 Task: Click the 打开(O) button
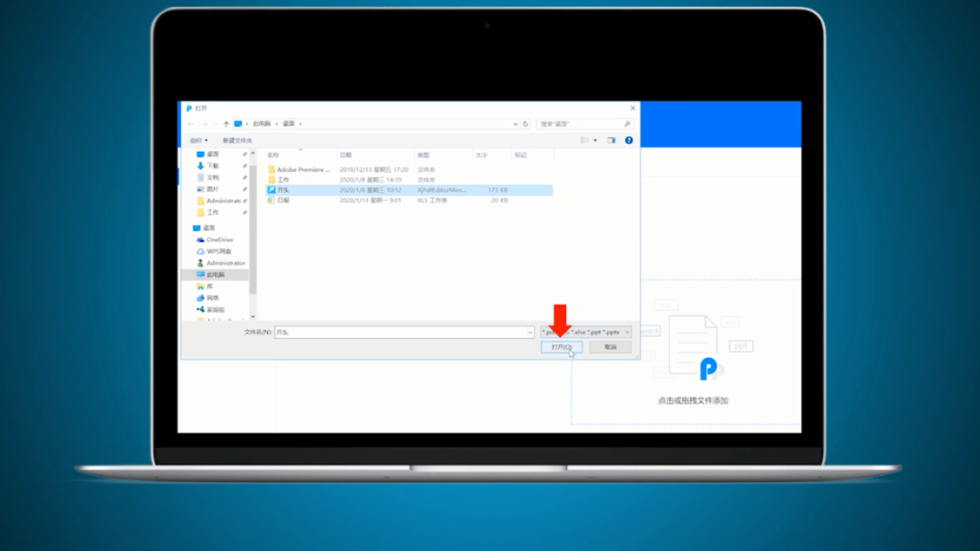pos(562,348)
